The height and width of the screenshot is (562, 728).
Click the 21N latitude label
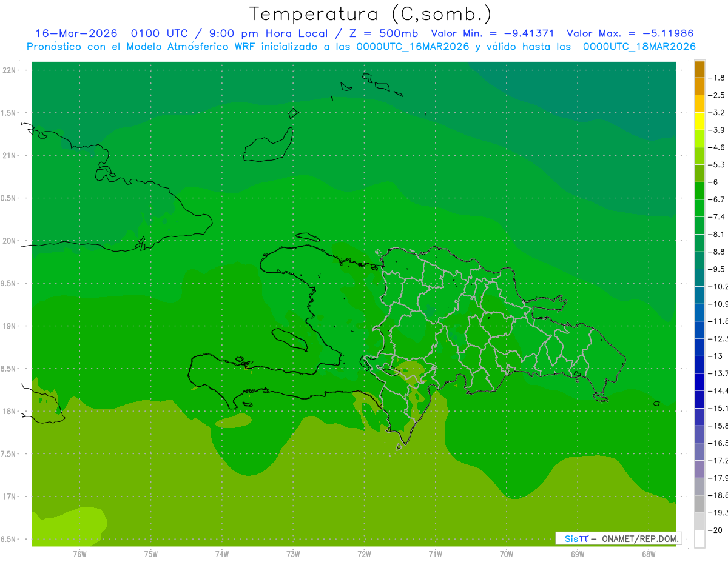[10, 156]
